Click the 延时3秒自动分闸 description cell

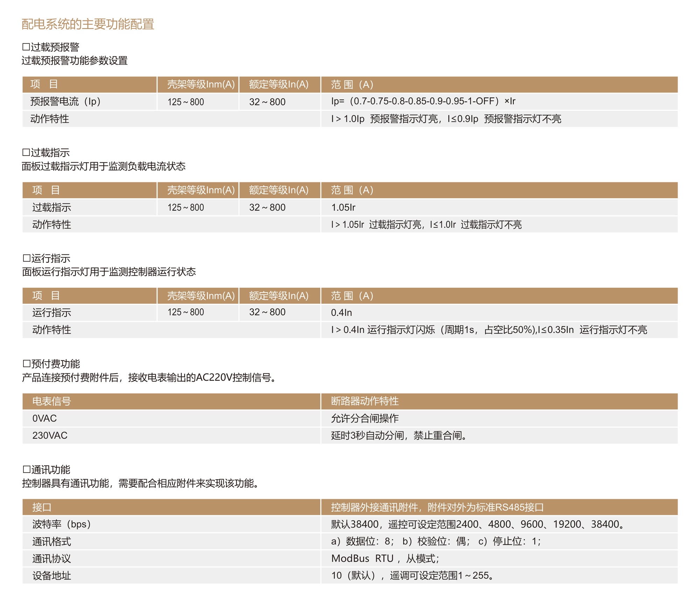pyautogui.click(x=399, y=435)
